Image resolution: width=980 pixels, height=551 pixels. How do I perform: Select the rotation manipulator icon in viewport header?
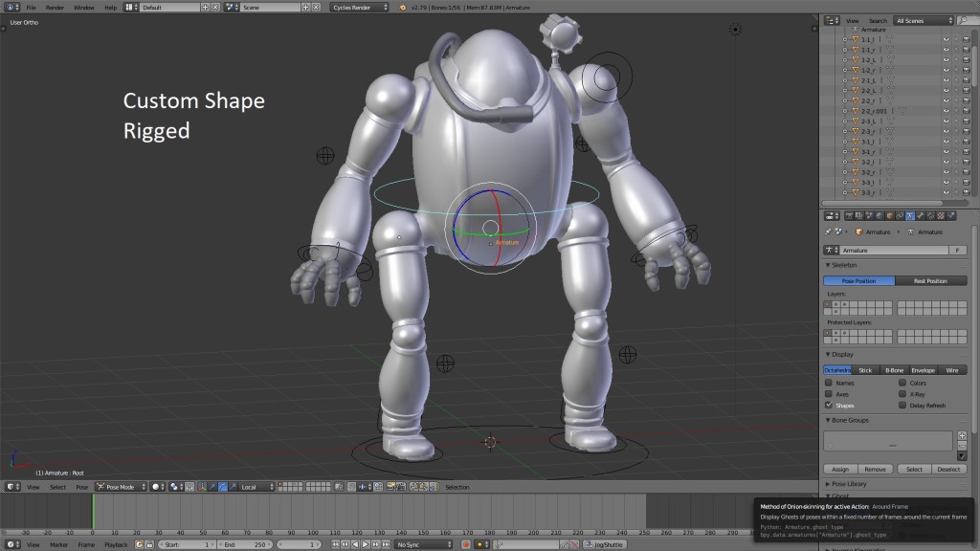[221, 487]
